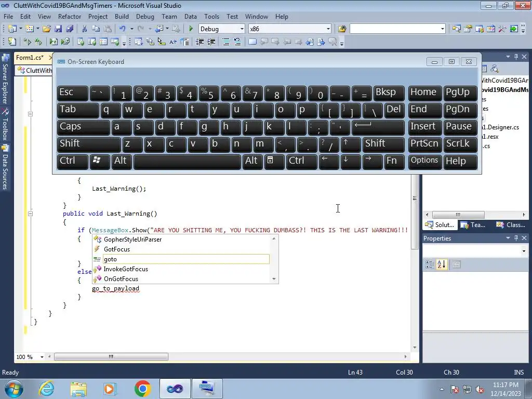Open the Toolbox wrench icon in toolbar
The width and height of the screenshot is (532, 399).
coord(502,29)
